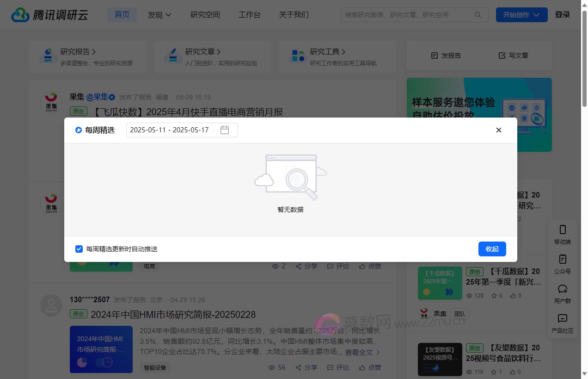Expand the 发现 navigation dropdown

159,14
